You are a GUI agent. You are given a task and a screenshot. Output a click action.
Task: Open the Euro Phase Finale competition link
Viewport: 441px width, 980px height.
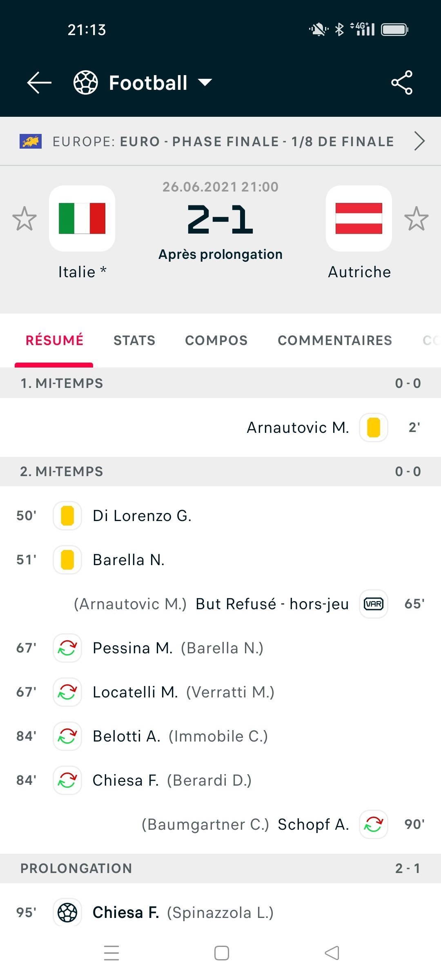pyautogui.click(x=223, y=141)
